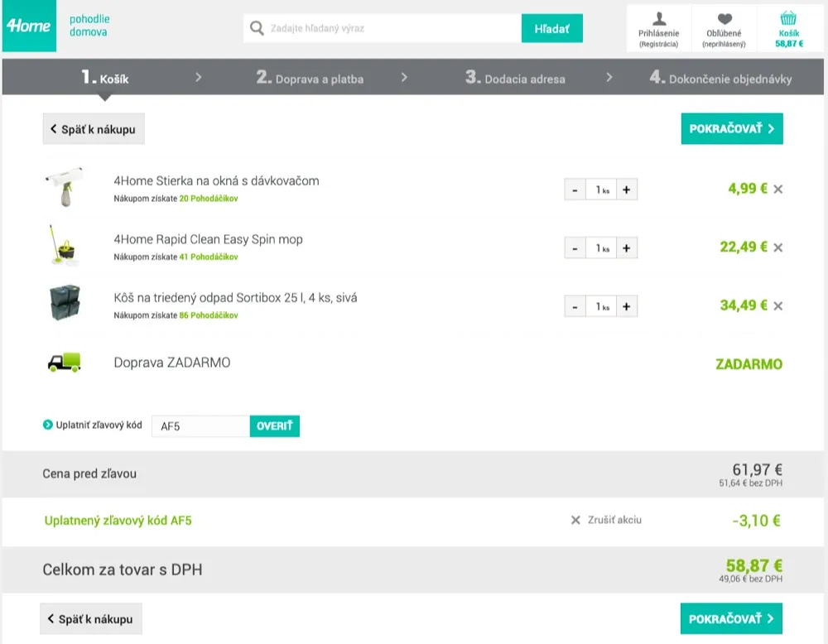
Task: Focus the search text field
Action: [x=383, y=28]
